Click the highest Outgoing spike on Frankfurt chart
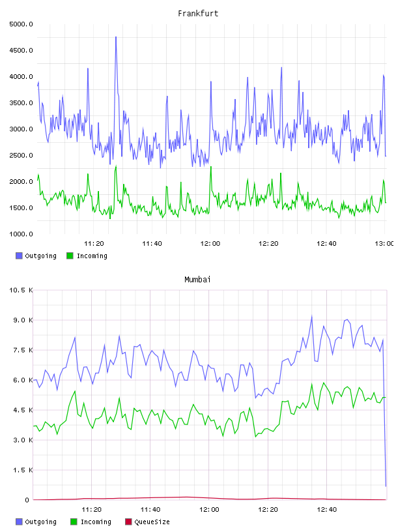Screen dimensions: 396x532 tap(116, 37)
